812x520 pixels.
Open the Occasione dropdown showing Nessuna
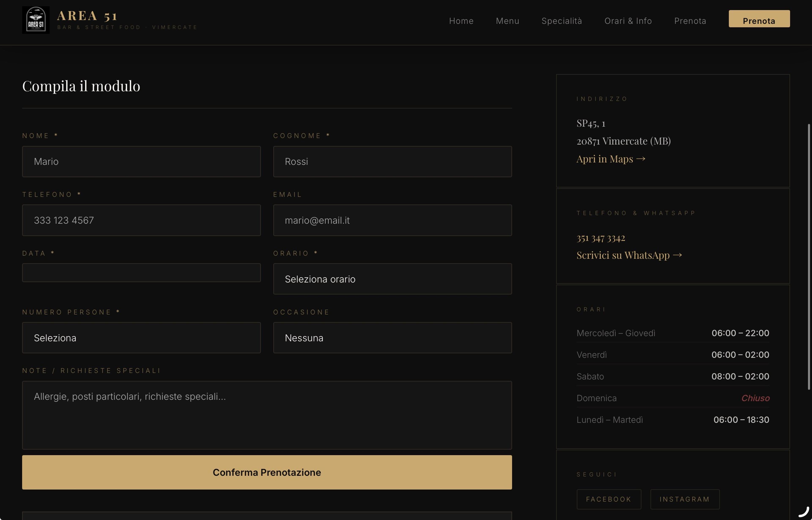point(392,338)
